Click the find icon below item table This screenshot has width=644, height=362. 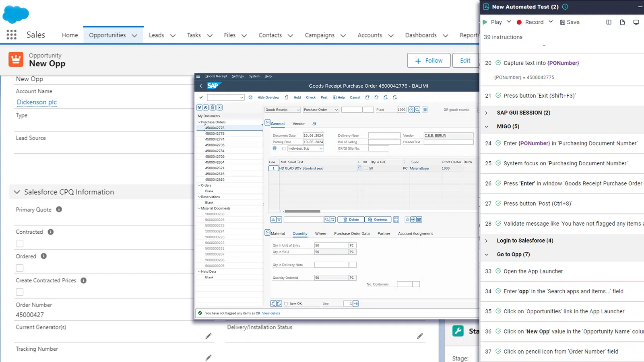pos(327,220)
